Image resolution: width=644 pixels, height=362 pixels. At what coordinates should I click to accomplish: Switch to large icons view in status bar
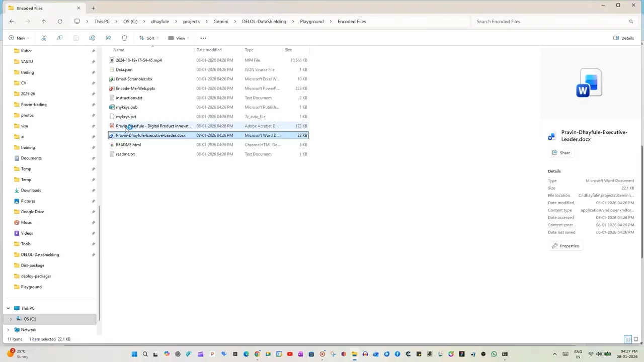point(636,339)
